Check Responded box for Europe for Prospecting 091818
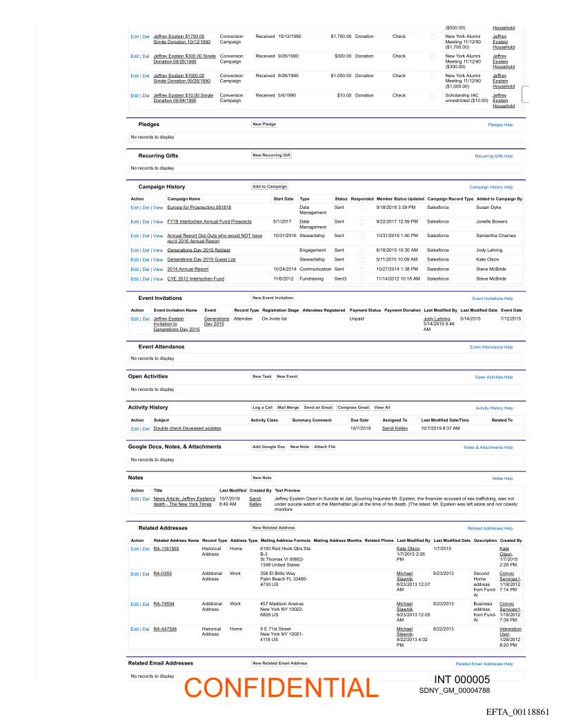Image resolution: width=563 pixels, height=728 pixels. 362,208
